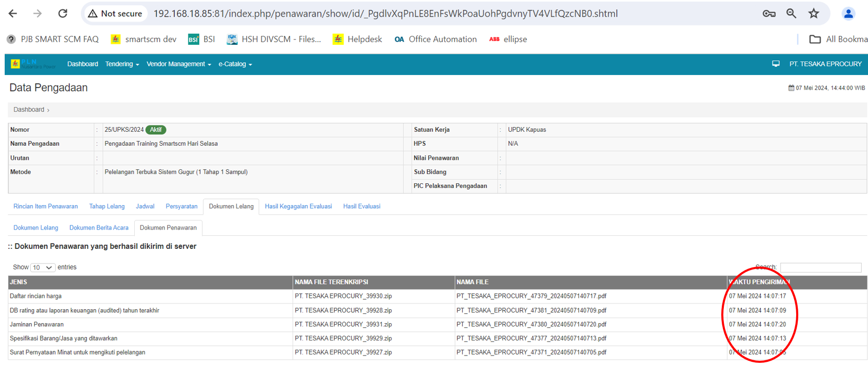868x367 pixels.
Task: Sort table by NAMA FILE column header
Action: coord(473,282)
